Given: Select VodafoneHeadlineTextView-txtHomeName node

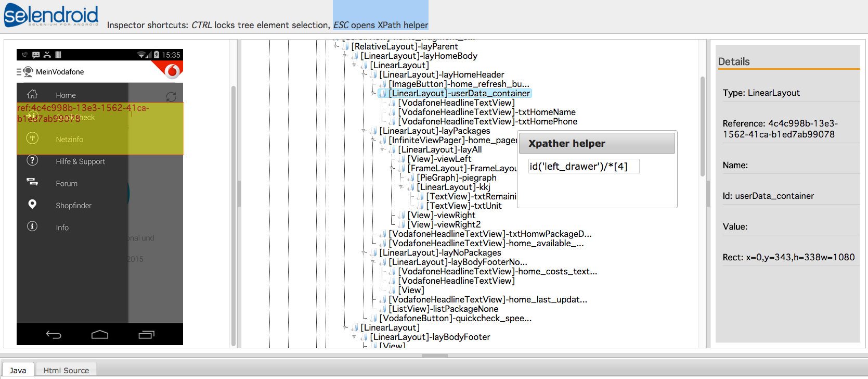Looking at the screenshot, I should 487,112.
